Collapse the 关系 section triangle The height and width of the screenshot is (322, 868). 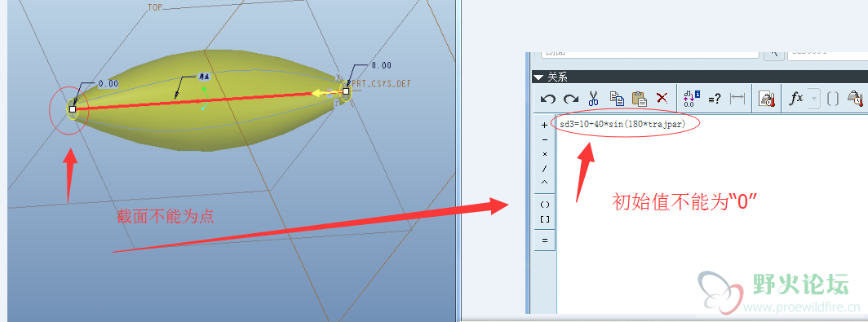tap(538, 77)
